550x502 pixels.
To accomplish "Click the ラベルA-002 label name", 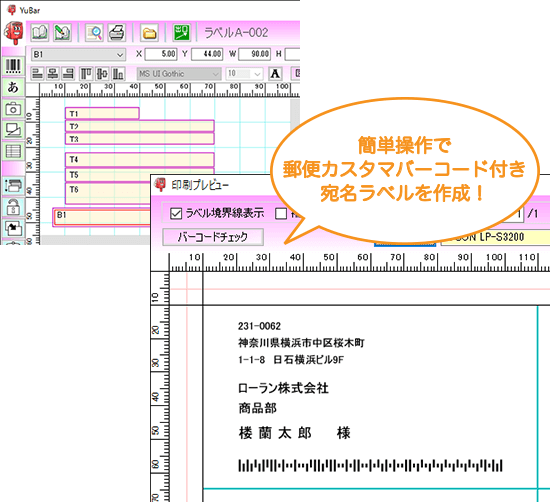I will [x=236, y=33].
